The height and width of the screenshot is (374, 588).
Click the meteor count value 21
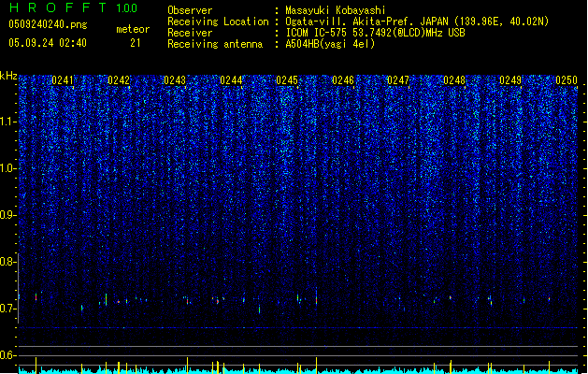(x=136, y=43)
